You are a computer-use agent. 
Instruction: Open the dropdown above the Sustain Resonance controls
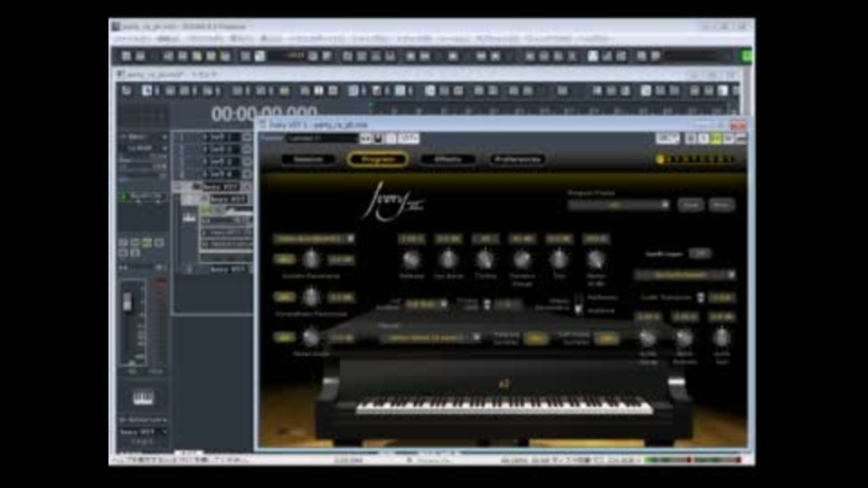314,239
